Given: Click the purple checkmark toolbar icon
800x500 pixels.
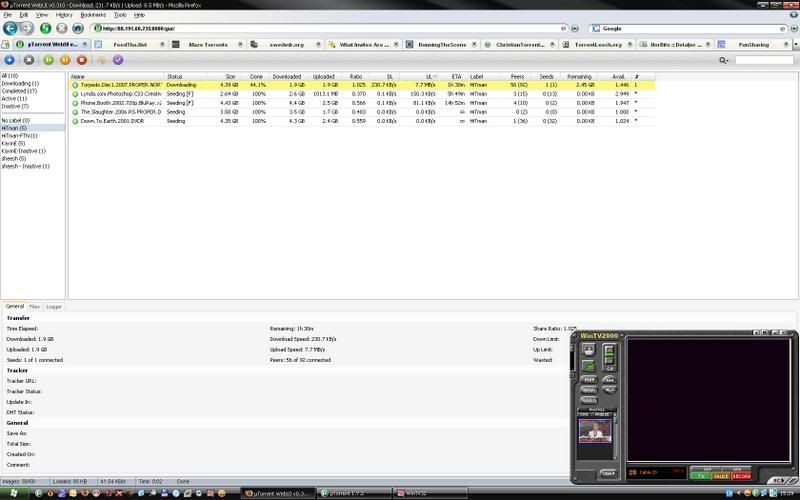Looking at the screenshot, I should click(x=118, y=60).
